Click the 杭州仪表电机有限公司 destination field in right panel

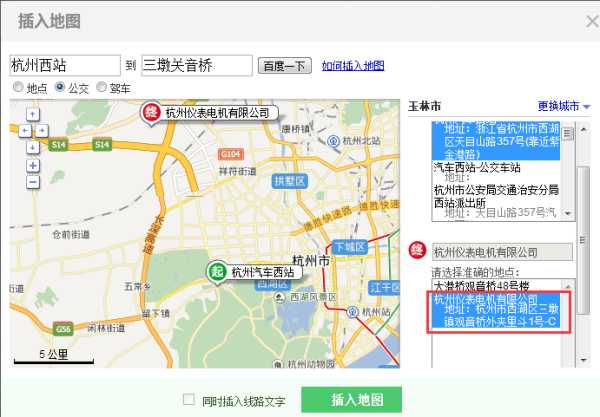pos(502,252)
